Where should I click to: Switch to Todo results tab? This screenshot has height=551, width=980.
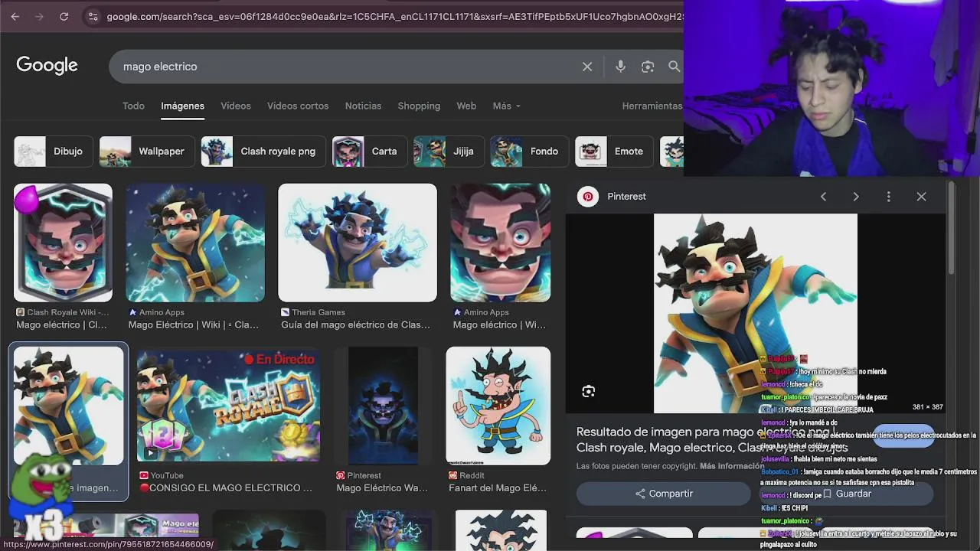click(133, 106)
